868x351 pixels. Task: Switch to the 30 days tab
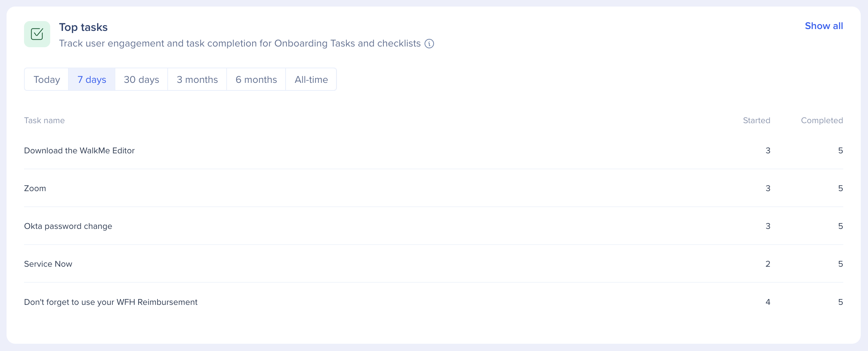142,80
